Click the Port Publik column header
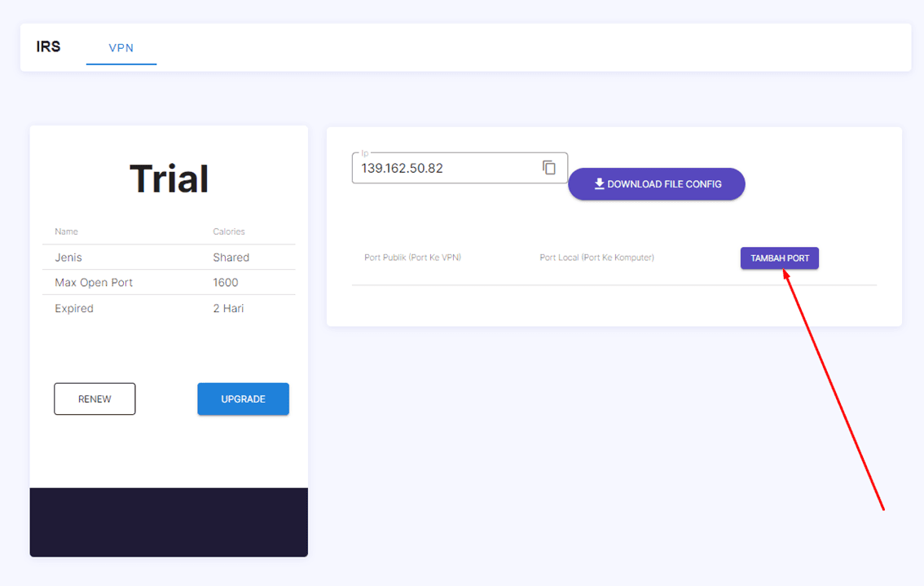The image size is (924, 586). pos(413,258)
